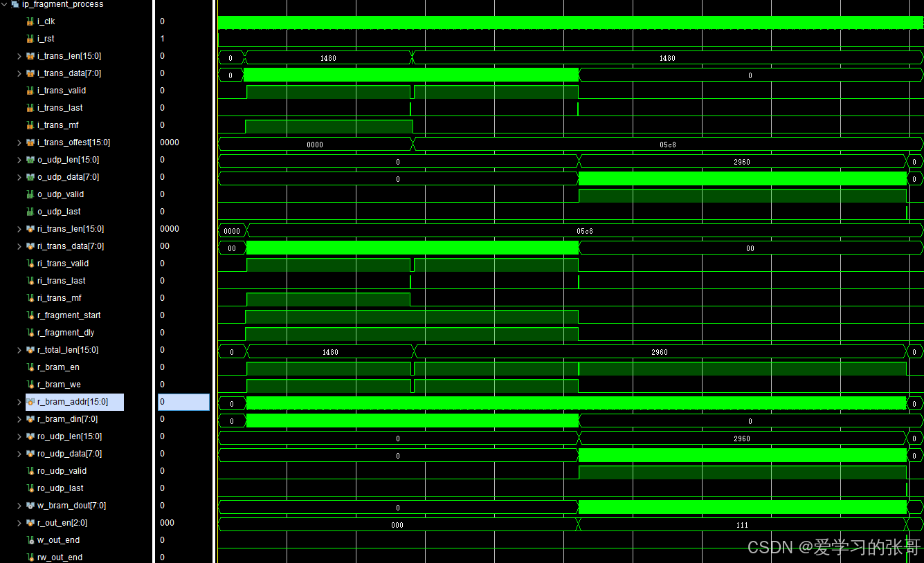924x563 pixels.
Task: Collapse the ip_fragment_process group
Action: tap(4, 4)
